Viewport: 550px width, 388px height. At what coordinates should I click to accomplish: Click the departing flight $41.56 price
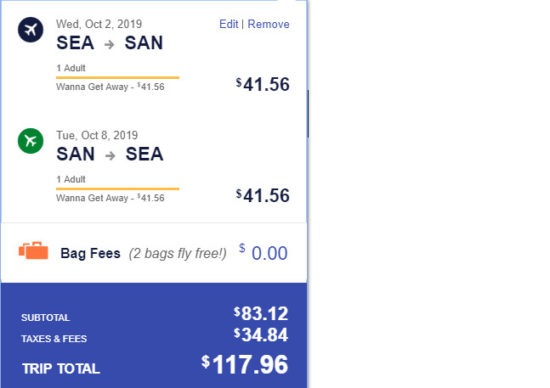click(263, 84)
